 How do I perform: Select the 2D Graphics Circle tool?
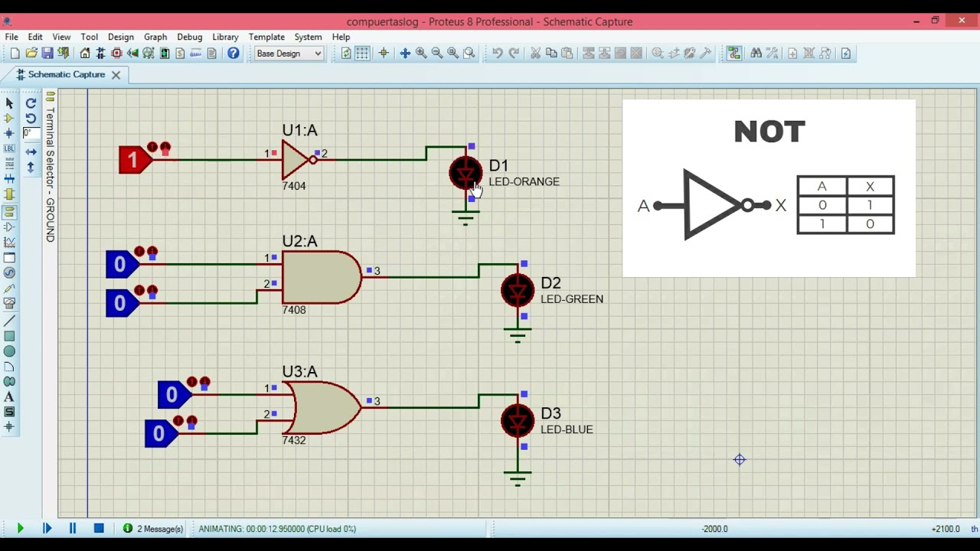coord(9,351)
